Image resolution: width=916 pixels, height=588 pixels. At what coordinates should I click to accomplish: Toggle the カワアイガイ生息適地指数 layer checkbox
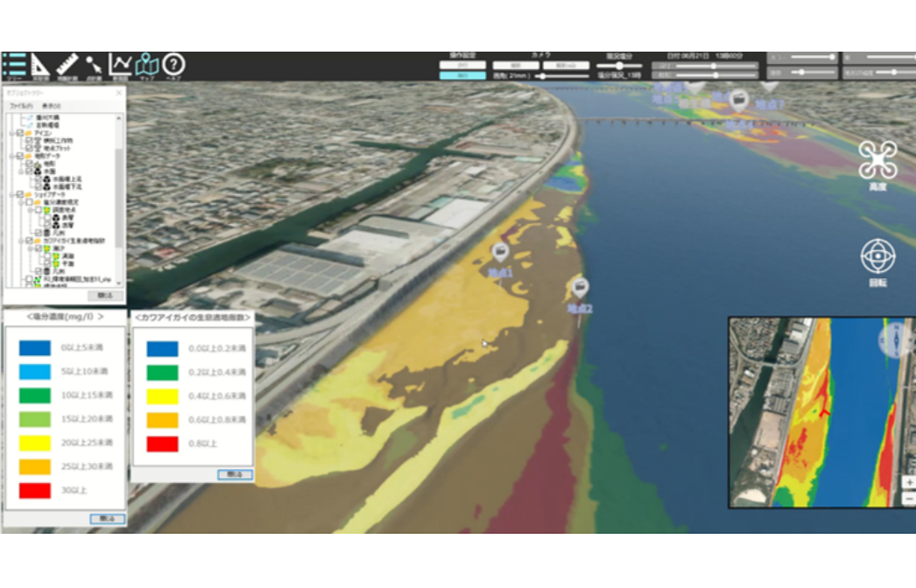coord(28,240)
